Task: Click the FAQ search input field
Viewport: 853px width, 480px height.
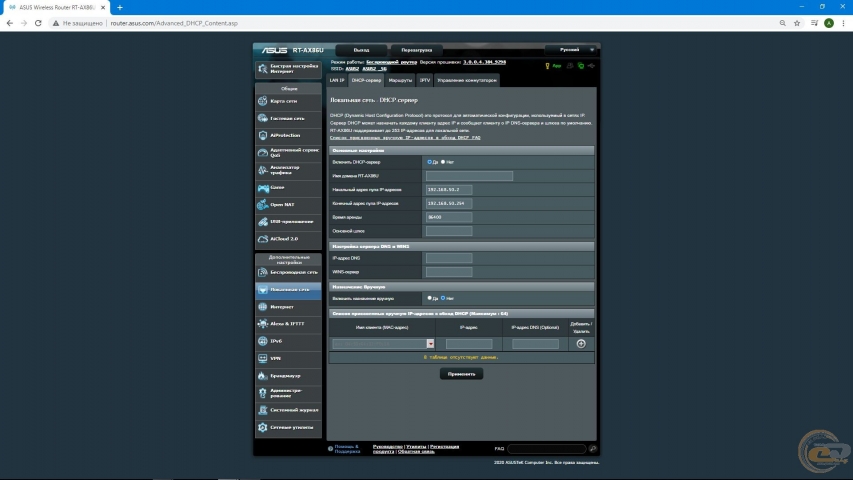Action: [547, 449]
